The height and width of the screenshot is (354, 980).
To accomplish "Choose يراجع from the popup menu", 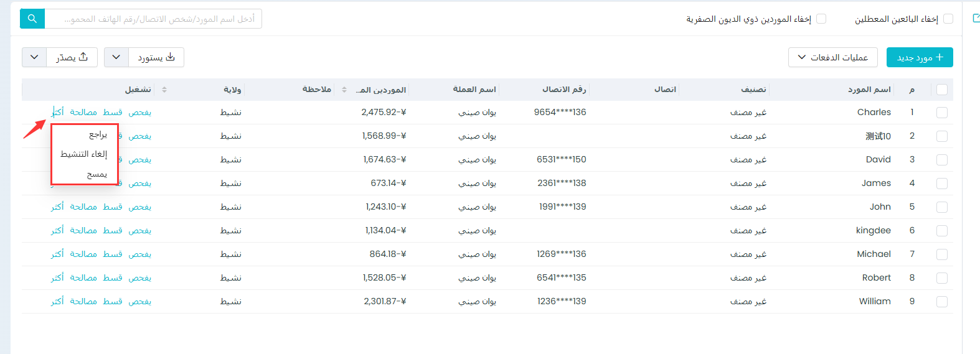I will (98, 134).
